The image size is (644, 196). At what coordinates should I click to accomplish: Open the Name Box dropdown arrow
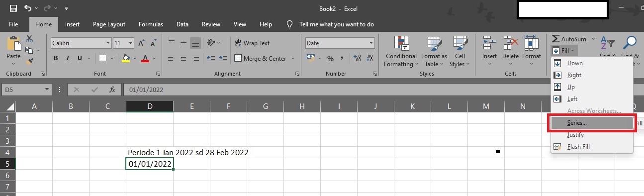pos(47,90)
